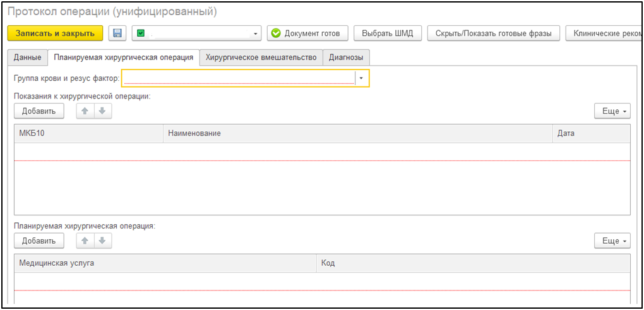Click the Выбрать ШМД button
644x310 pixels.
click(x=387, y=33)
